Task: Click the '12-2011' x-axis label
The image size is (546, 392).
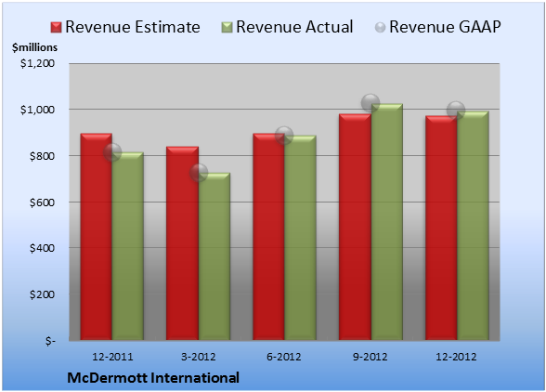Action: point(112,357)
